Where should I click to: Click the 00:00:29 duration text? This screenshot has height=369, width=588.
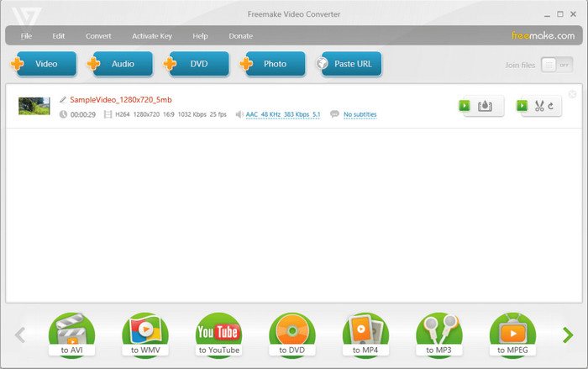(83, 114)
